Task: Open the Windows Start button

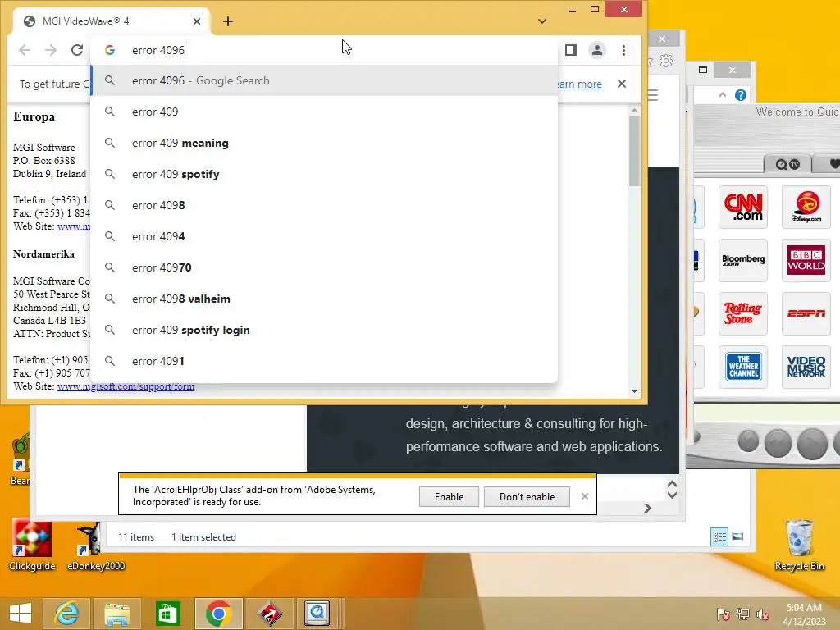Action: click(x=21, y=614)
